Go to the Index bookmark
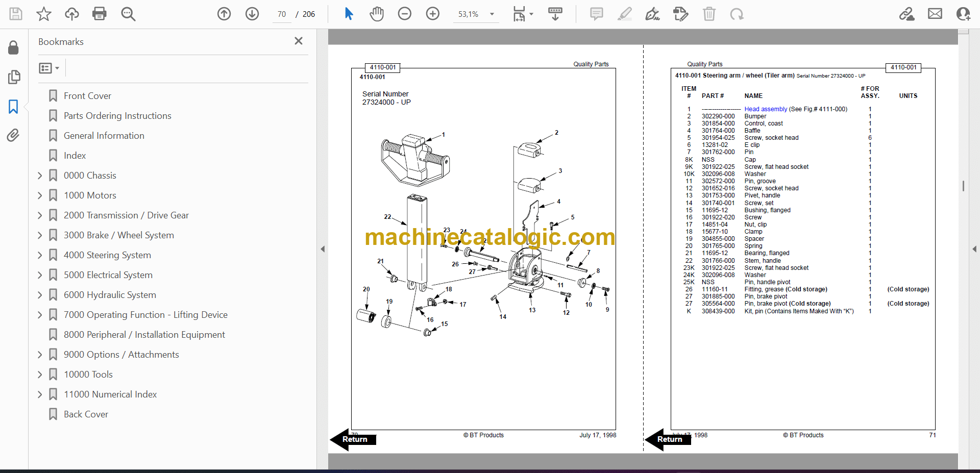Image resolution: width=980 pixels, height=473 pixels. pos(75,156)
